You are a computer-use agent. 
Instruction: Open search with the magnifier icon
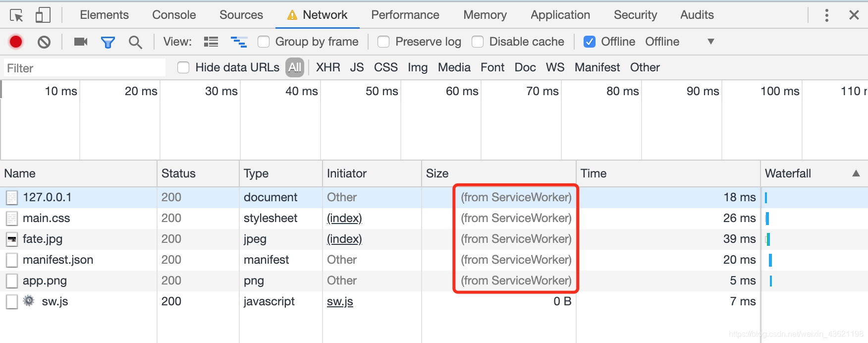(x=135, y=42)
